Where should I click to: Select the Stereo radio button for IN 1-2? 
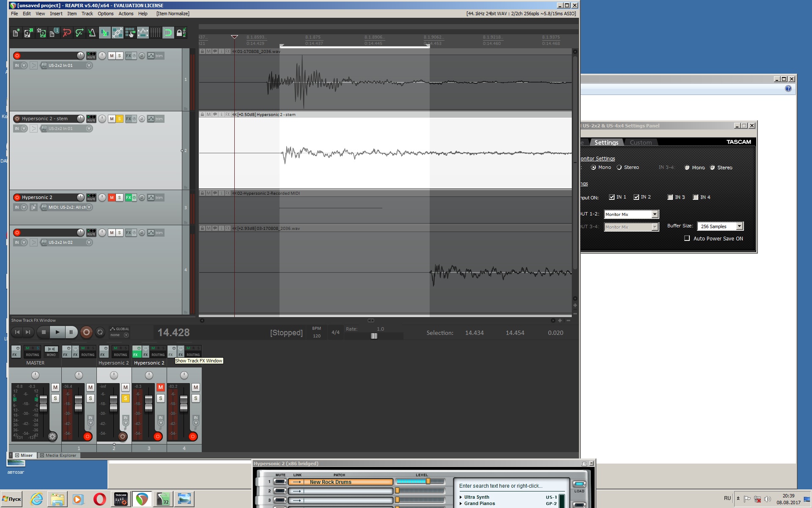[620, 168]
